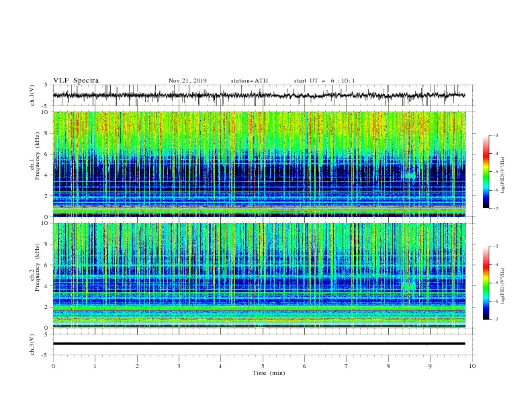Image resolution: width=532 pixels, height=411 pixels.
Task: Click the "-3" tick on ch.1 colorbar
Action: click(495, 135)
